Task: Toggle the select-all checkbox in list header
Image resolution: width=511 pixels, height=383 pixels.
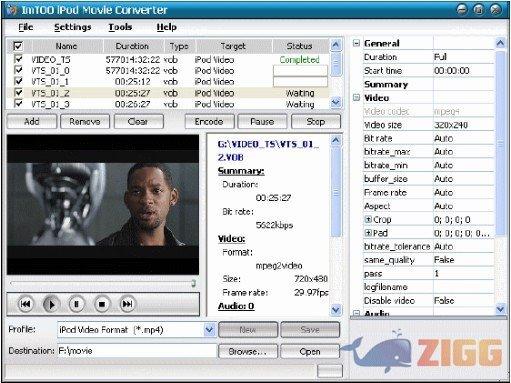Action: pos(18,46)
